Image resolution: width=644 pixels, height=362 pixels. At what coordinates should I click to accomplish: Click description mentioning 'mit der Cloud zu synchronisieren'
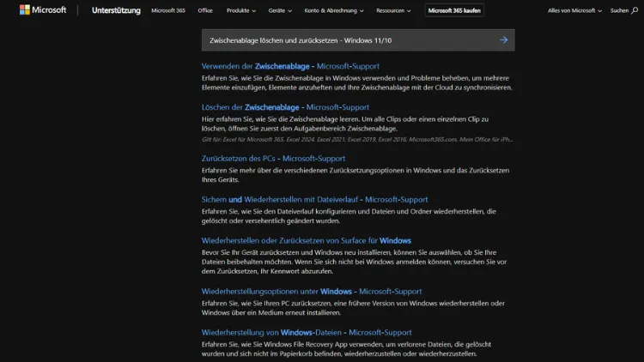[357, 82]
